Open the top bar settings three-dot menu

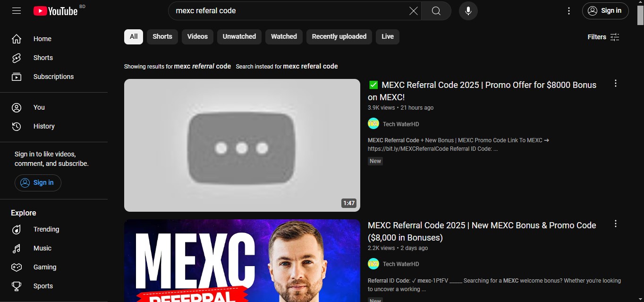click(569, 11)
